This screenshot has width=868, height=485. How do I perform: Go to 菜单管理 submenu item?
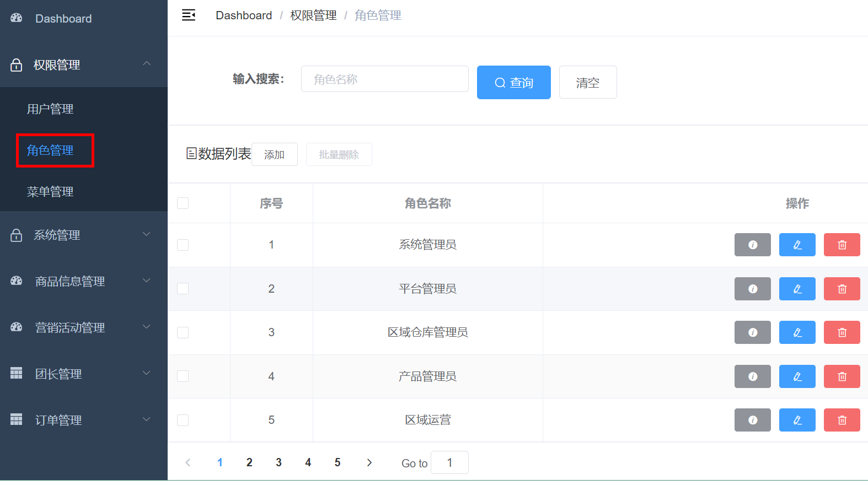pos(50,192)
